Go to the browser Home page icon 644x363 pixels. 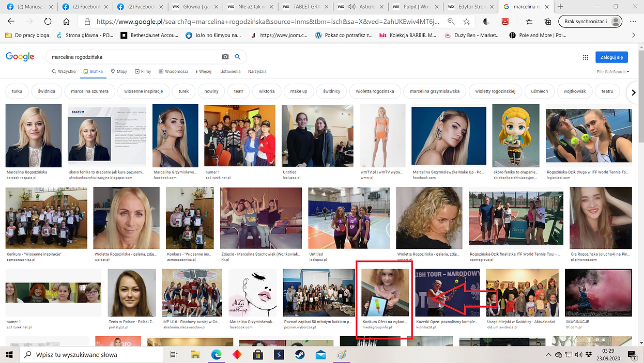pos(66,22)
